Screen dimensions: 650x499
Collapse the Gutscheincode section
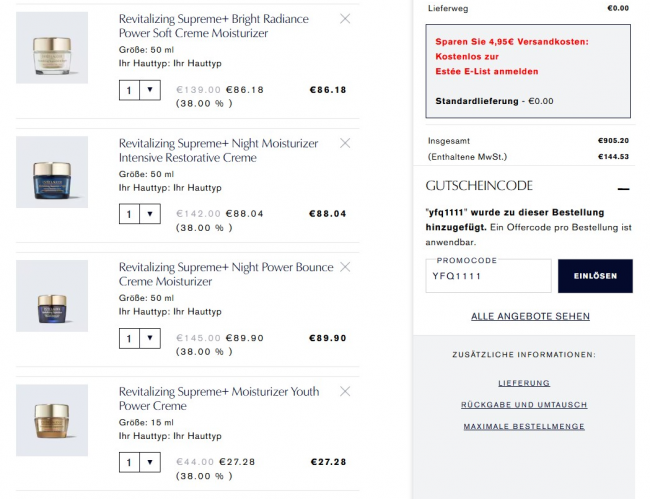pyautogui.click(x=623, y=187)
